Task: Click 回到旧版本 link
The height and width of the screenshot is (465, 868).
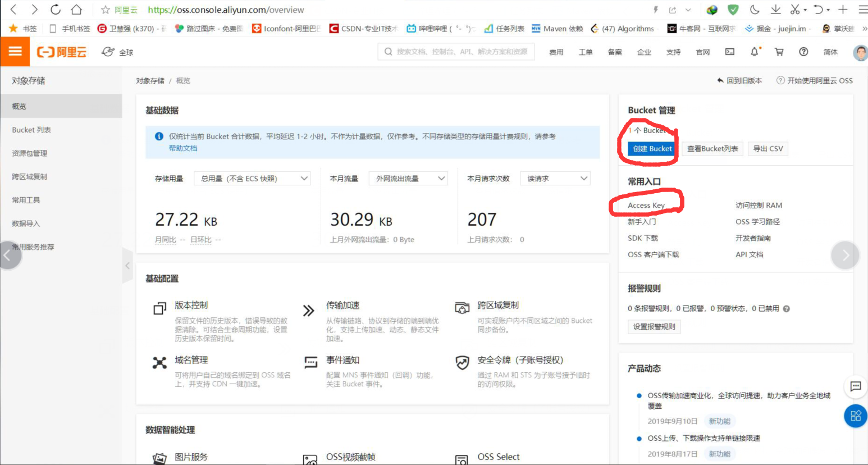Action: coord(739,81)
